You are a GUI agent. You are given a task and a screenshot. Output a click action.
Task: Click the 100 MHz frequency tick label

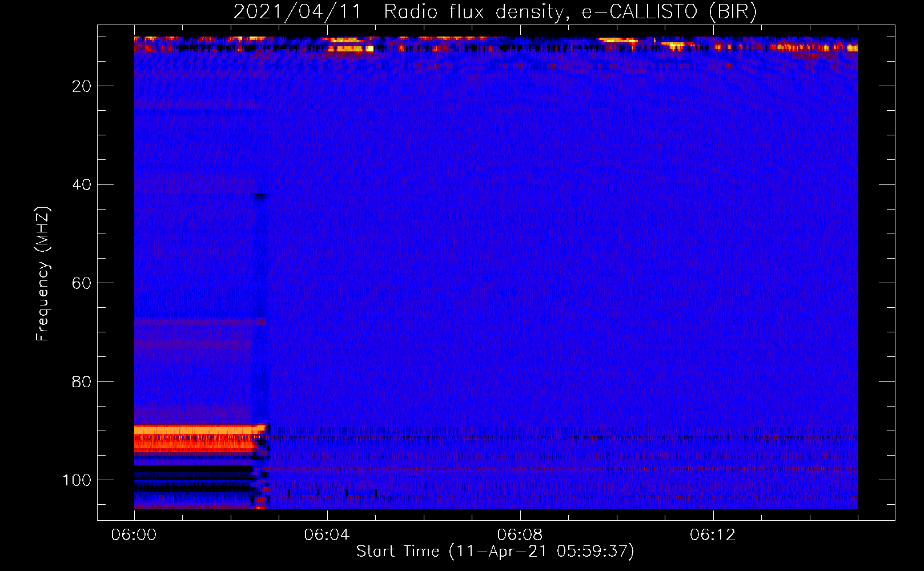(77, 480)
